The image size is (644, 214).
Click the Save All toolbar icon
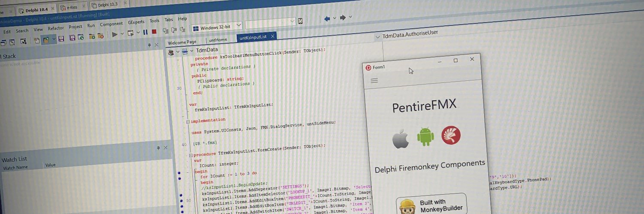(x=72, y=38)
